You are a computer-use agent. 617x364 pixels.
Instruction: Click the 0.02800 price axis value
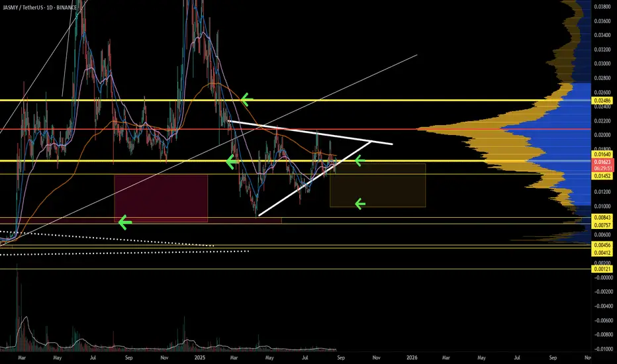(603, 78)
